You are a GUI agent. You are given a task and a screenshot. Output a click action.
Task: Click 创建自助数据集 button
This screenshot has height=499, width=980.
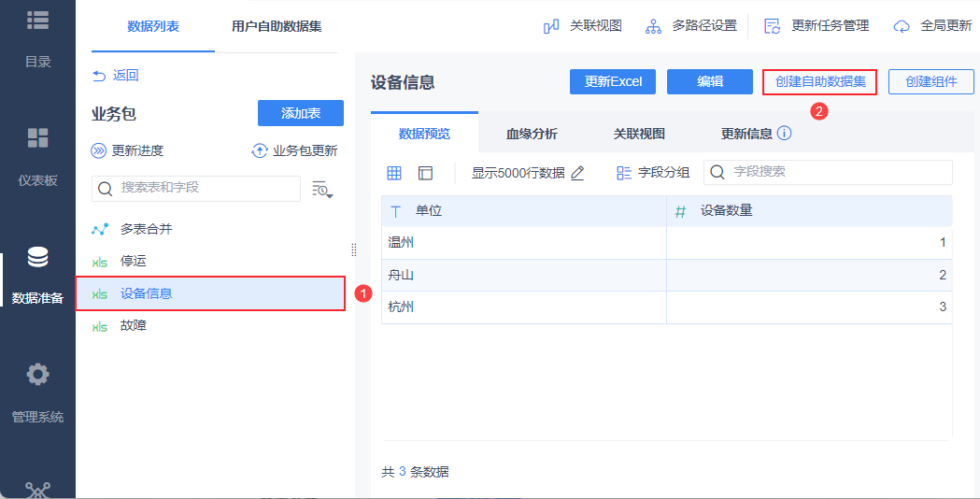click(819, 82)
